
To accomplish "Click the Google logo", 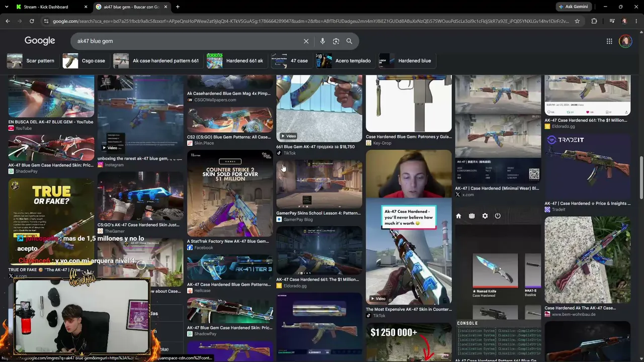I will click(40, 41).
